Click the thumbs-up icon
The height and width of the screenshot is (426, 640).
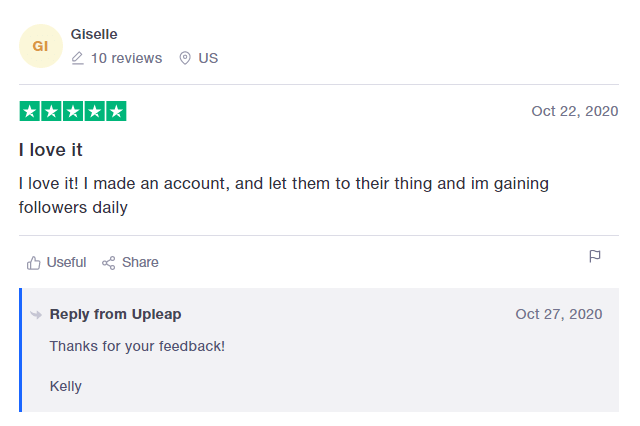[33, 263]
